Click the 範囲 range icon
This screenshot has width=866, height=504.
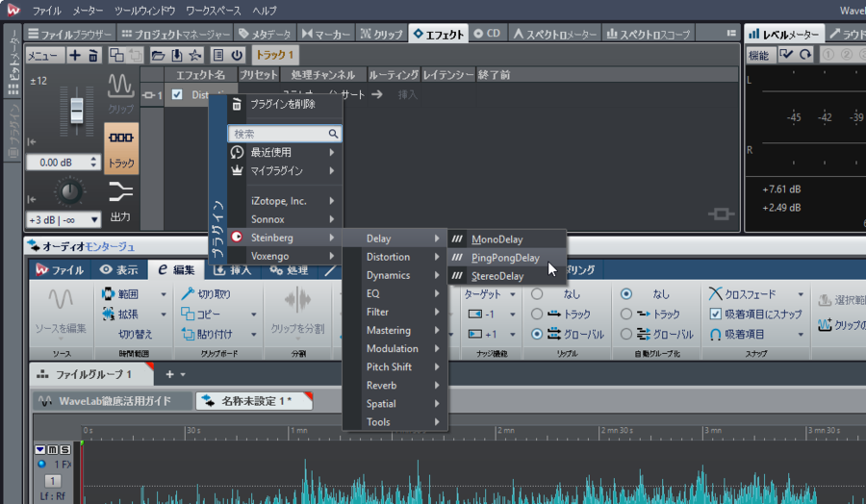click(x=108, y=293)
